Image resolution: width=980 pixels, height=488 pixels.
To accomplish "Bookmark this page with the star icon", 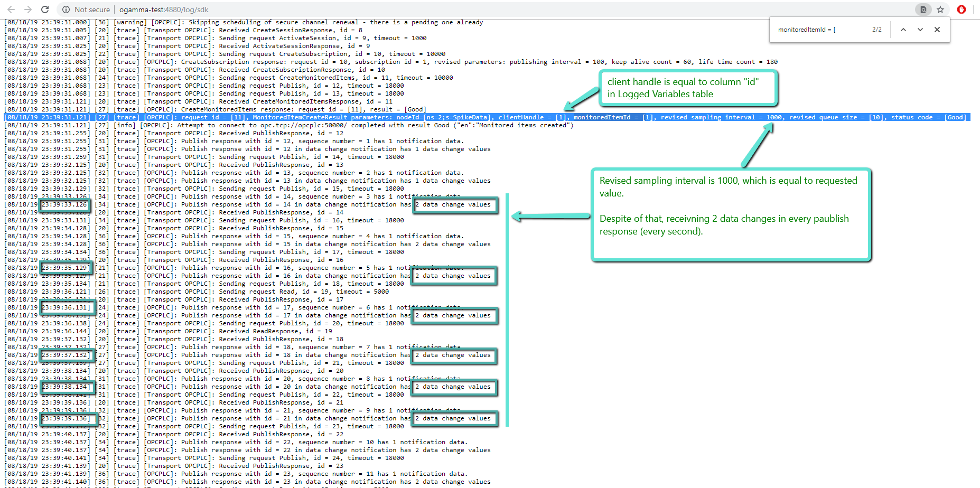I will [940, 10].
